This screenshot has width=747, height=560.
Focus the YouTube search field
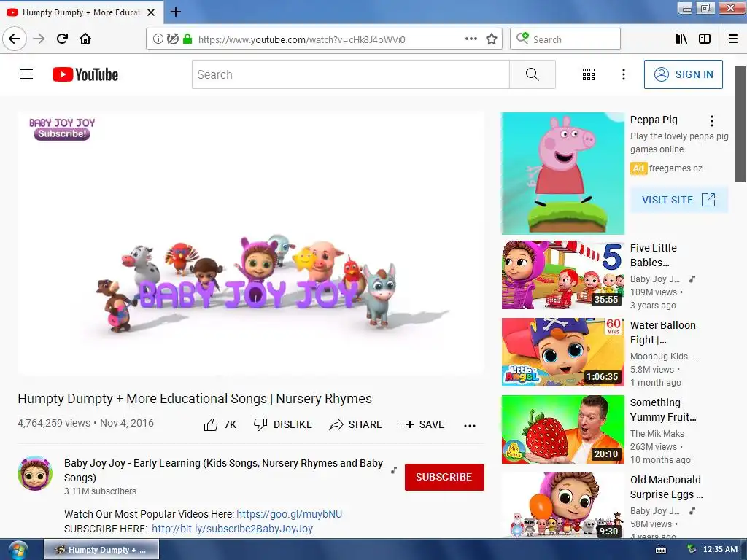(351, 74)
